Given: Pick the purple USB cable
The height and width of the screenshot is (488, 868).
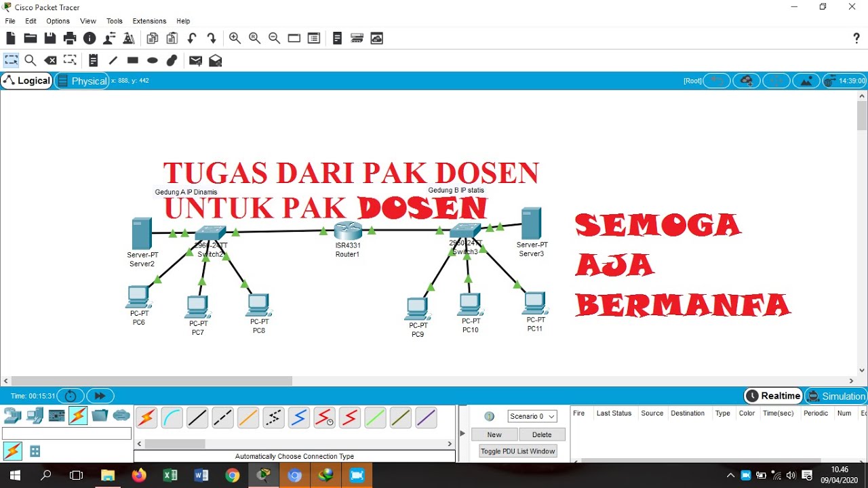Looking at the screenshot, I should pos(426,418).
